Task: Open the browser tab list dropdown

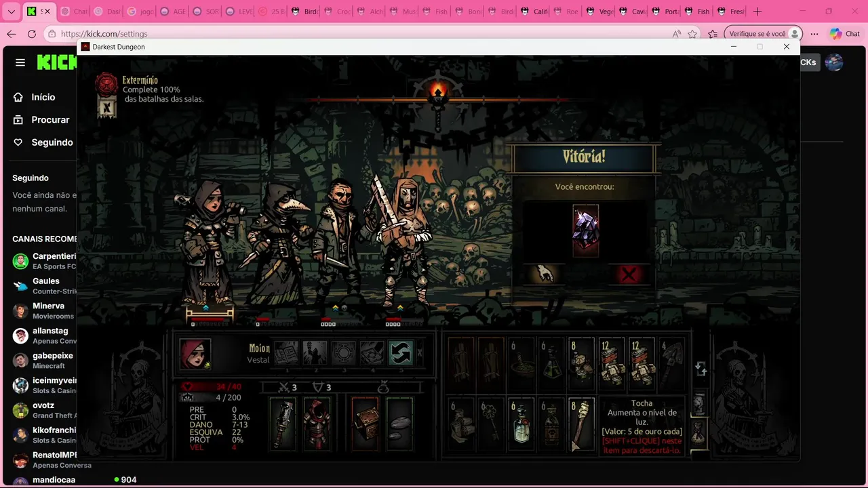Action: [12, 12]
